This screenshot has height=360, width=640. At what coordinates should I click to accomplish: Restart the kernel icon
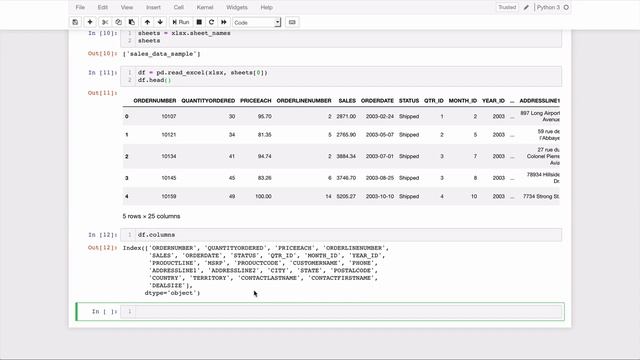211,22
